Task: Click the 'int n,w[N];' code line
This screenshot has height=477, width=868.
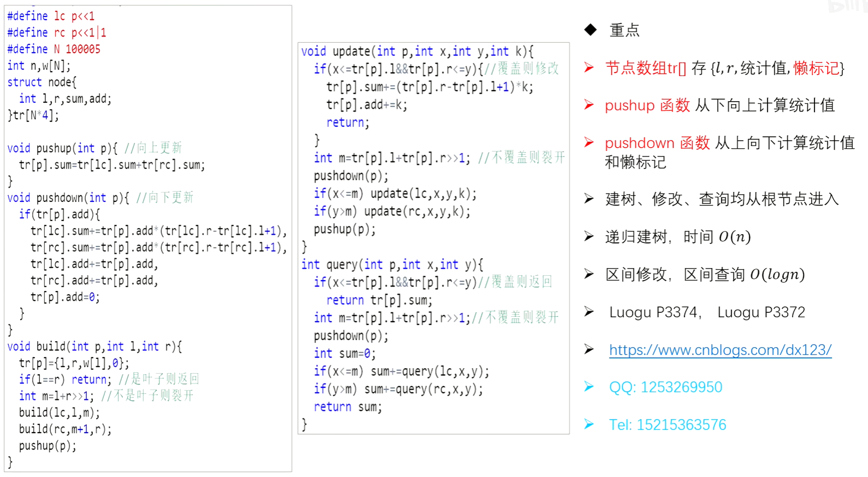Action: [39, 66]
